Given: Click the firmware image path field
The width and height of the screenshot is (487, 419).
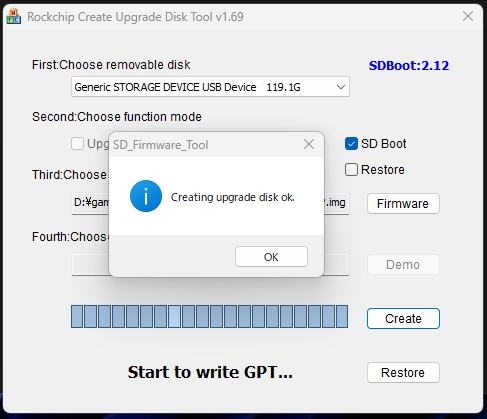Looking at the screenshot, I should pos(210,203).
